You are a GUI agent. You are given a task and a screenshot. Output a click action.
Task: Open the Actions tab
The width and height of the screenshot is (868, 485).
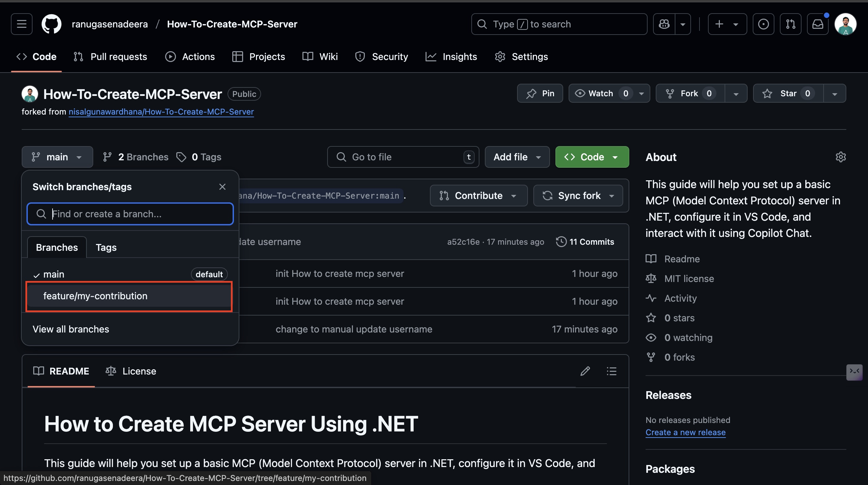(x=190, y=57)
